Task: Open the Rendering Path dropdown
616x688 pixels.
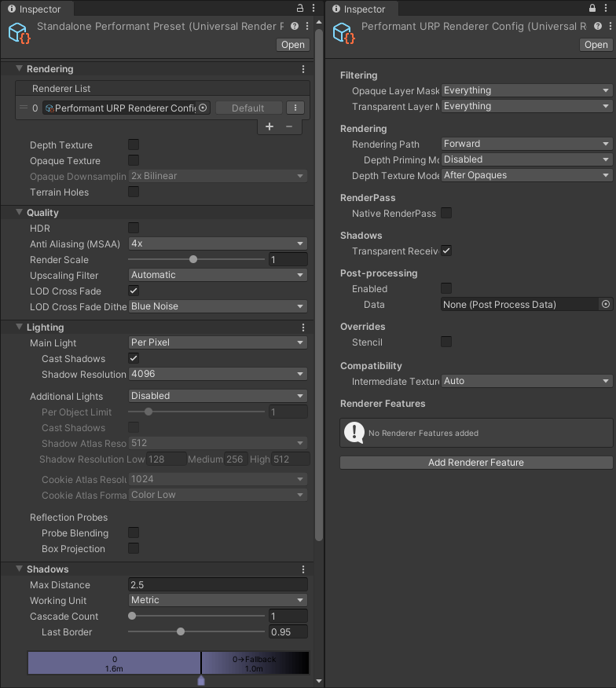Action: (x=526, y=144)
